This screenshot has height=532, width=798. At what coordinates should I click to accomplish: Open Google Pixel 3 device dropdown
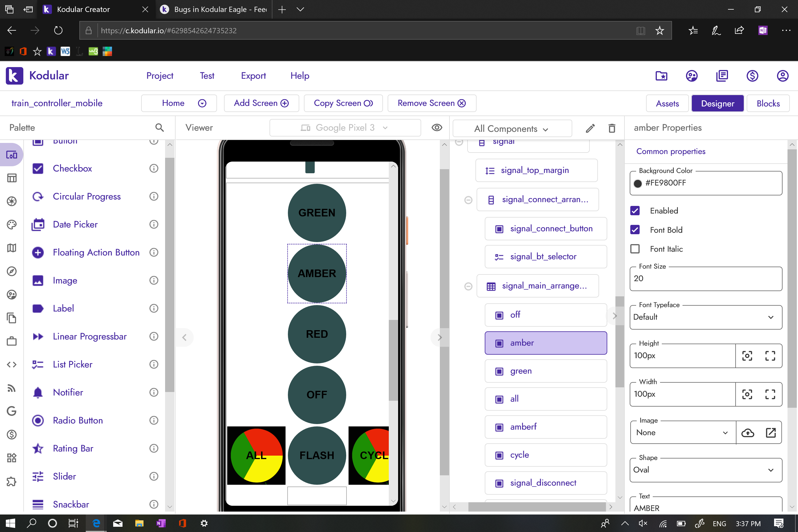pyautogui.click(x=345, y=128)
